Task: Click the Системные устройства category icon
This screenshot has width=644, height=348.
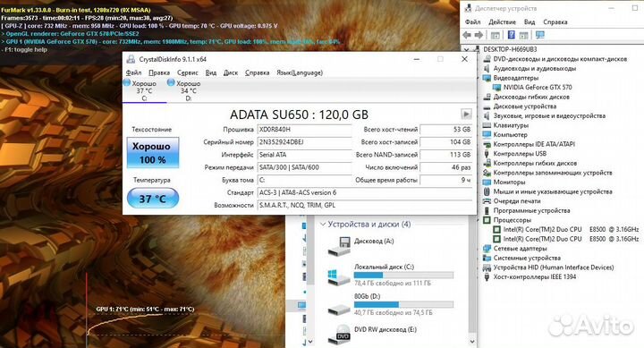Action: 487,258
